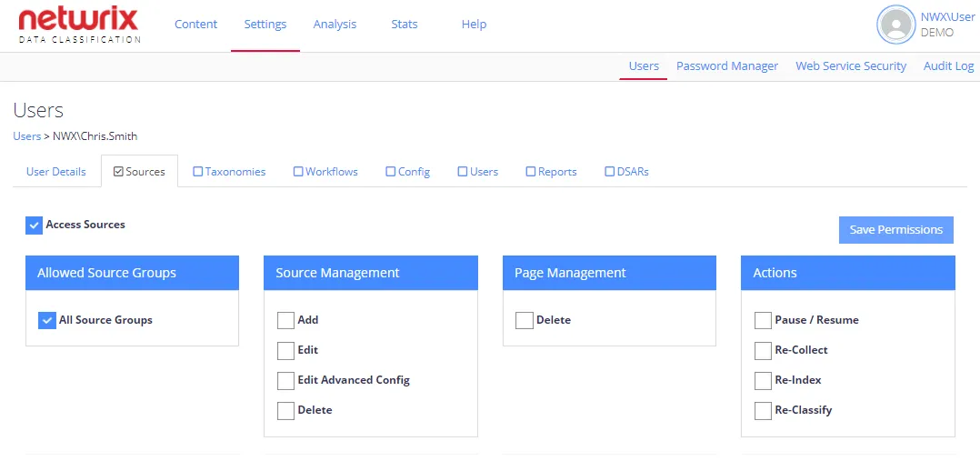
Task: Click the DEMO label under the username
Action: point(937,33)
